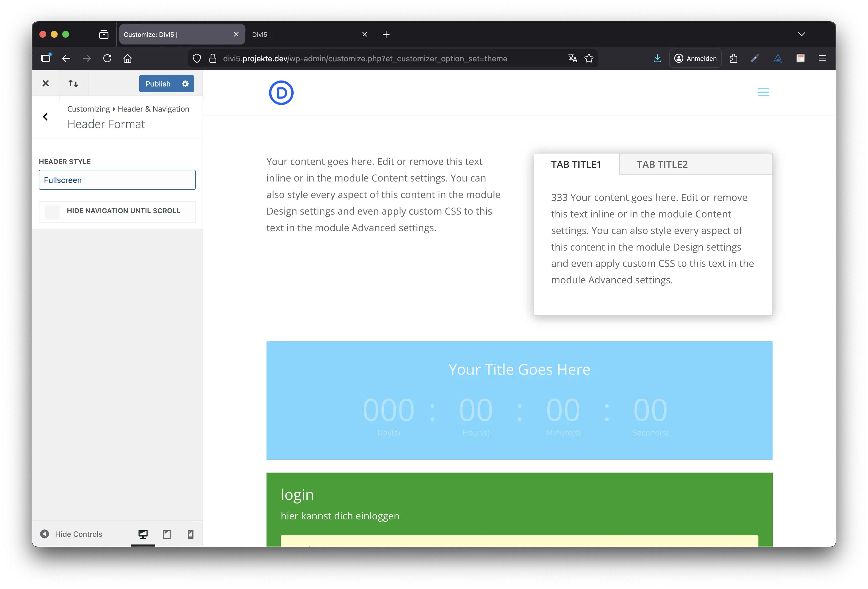
Task: Switch to mobile preview device
Action: click(x=191, y=534)
